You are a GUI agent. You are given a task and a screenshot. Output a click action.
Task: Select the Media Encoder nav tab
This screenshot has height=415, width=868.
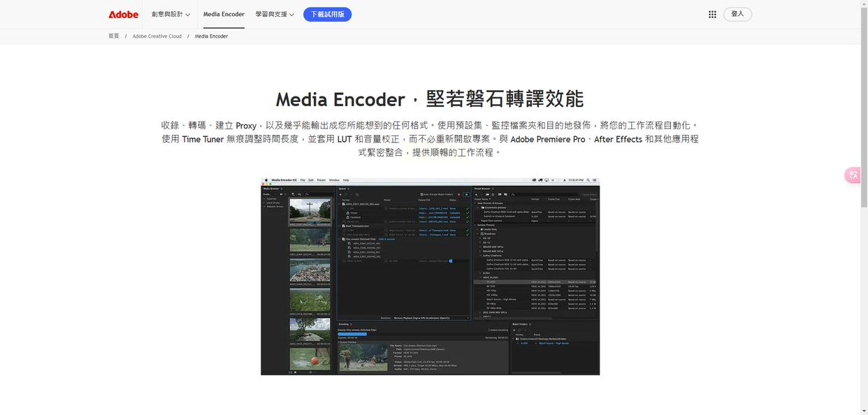(x=224, y=14)
